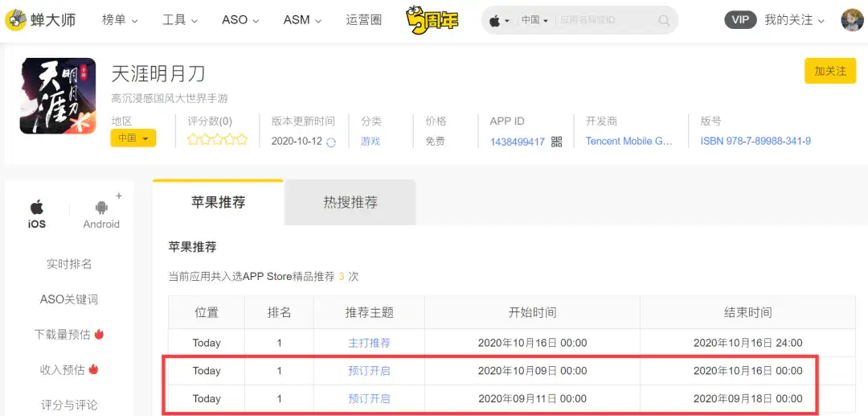Click the 排名 column header
Screen dimensions: 868x416
click(x=279, y=312)
